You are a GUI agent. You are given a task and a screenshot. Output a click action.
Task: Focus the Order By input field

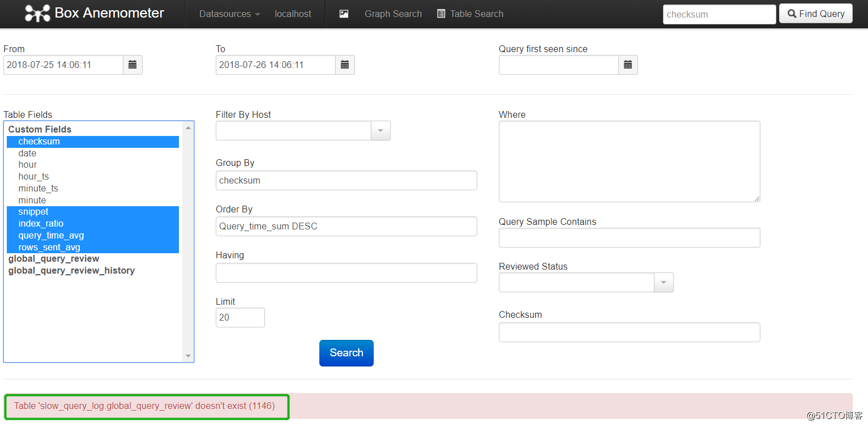pyautogui.click(x=347, y=226)
